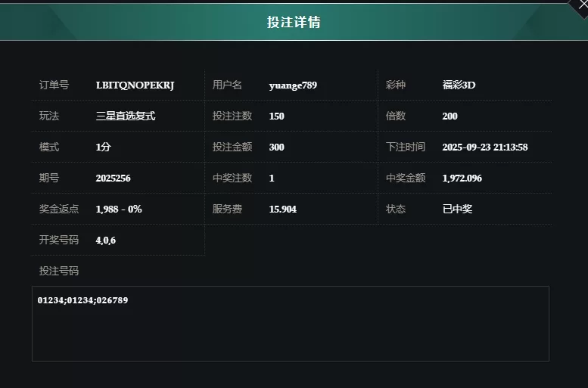Click the 模式 value 1分
This screenshot has height=388, width=588.
pos(103,147)
